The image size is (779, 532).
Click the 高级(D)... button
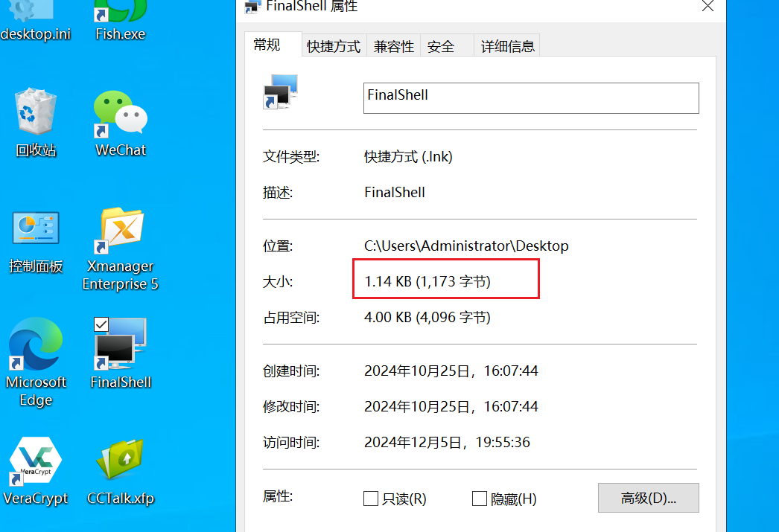pyautogui.click(x=649, y=498)
